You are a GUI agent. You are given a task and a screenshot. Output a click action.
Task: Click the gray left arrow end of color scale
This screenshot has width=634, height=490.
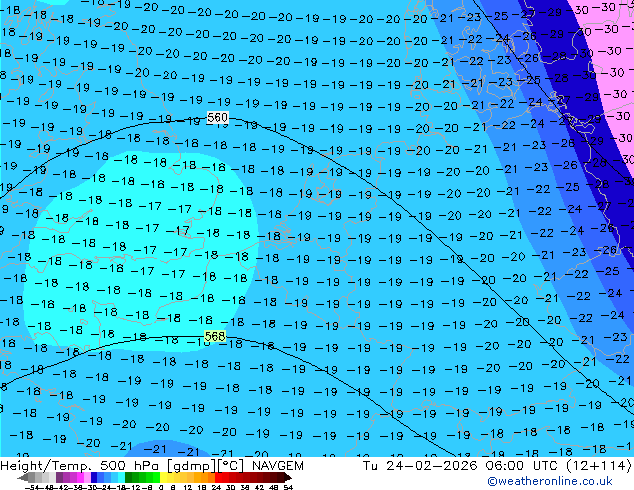click(23, 477)
